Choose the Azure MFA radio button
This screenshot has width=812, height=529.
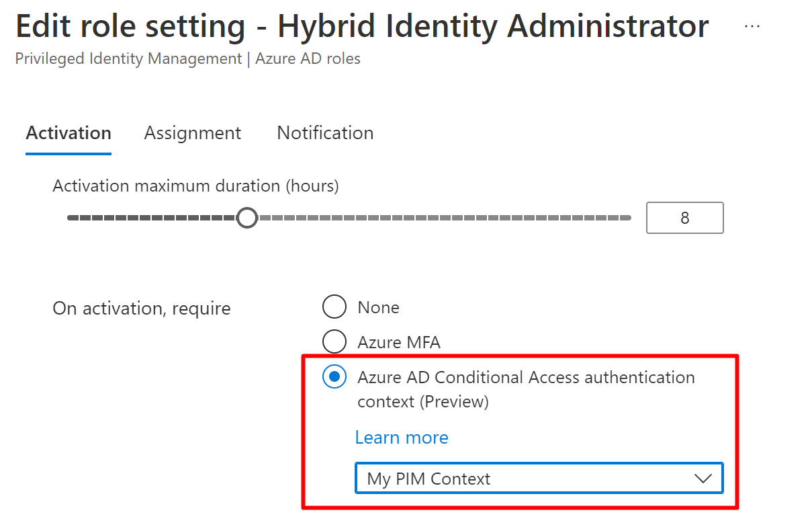click(334, 342)
